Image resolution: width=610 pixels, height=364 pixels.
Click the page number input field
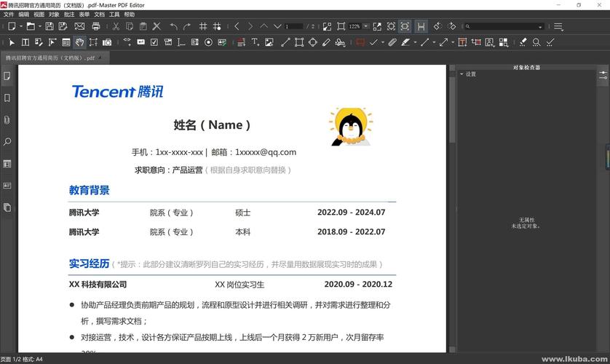coord(293,26)
